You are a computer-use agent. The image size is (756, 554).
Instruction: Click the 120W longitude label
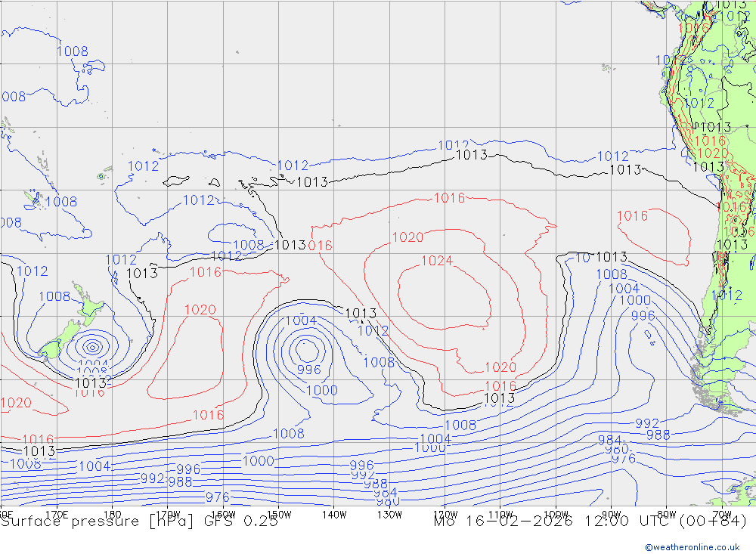(x=445, y=515)
